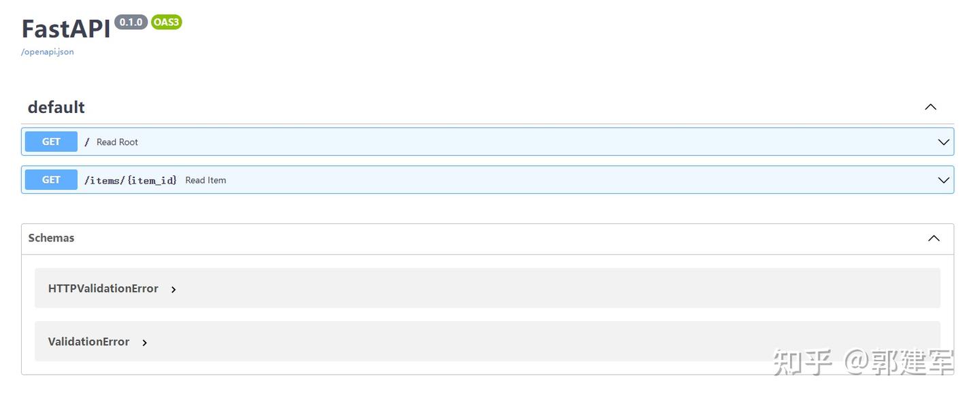Click the ValidationError schema name

click(88, 341)
